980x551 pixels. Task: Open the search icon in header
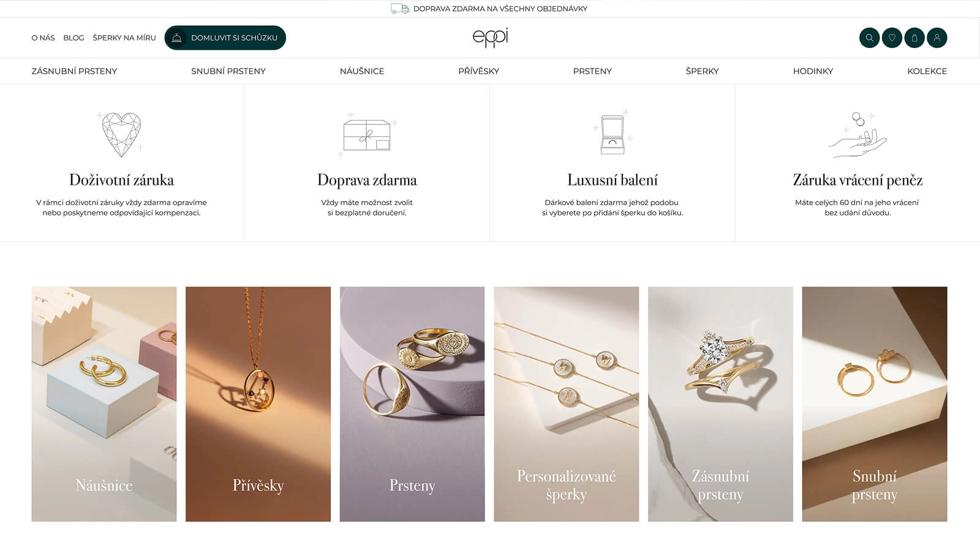[x=869, y=38]
